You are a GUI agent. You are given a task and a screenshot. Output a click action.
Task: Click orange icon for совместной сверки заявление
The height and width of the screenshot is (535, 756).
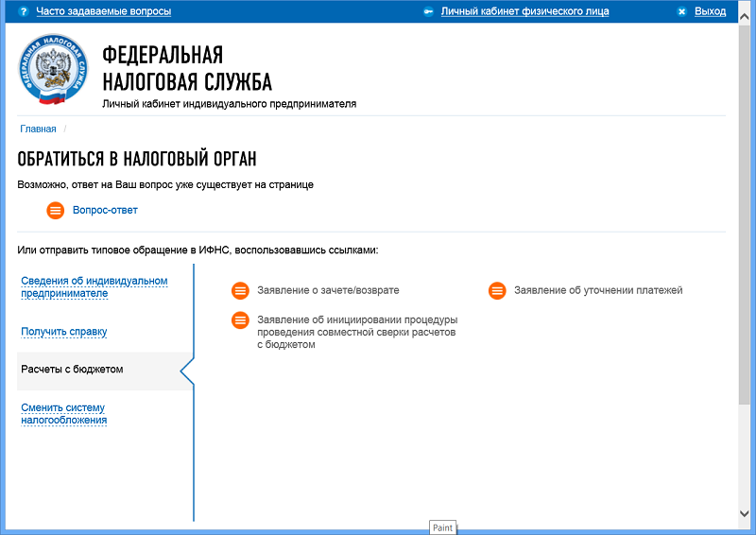[240, 320]
